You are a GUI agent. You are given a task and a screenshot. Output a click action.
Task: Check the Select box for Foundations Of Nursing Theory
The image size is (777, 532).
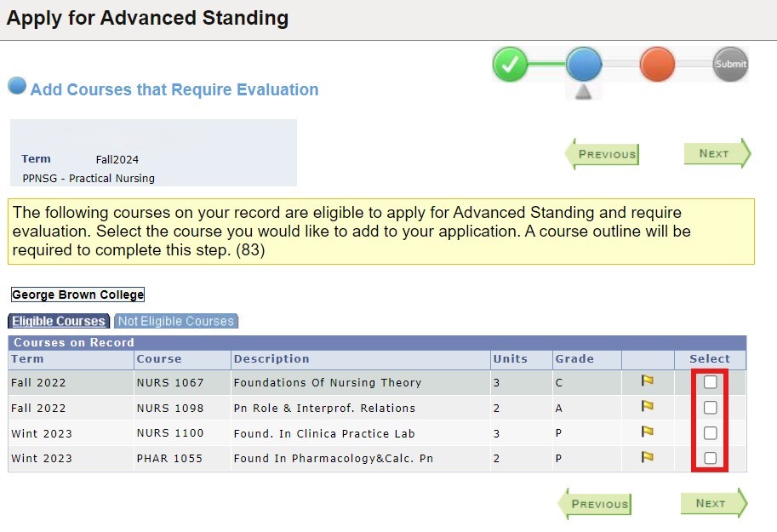click(711, 383)
